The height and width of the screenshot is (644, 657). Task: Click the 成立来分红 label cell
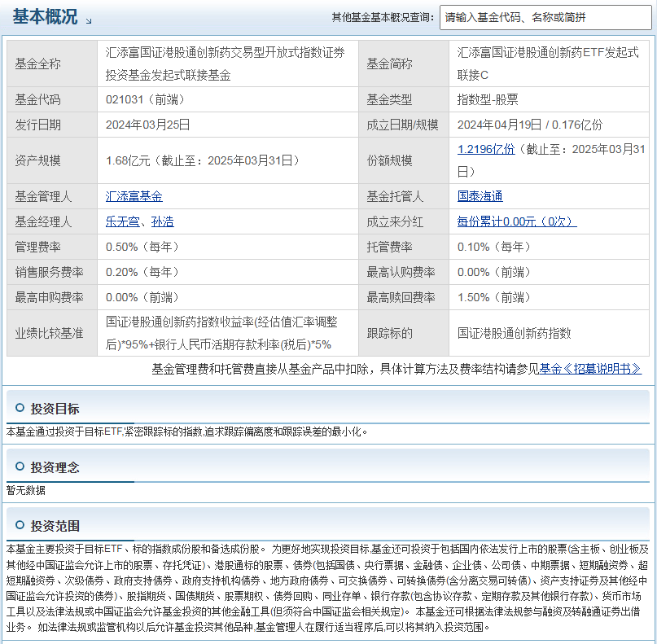pyautogui.click(x=404, y=221)
